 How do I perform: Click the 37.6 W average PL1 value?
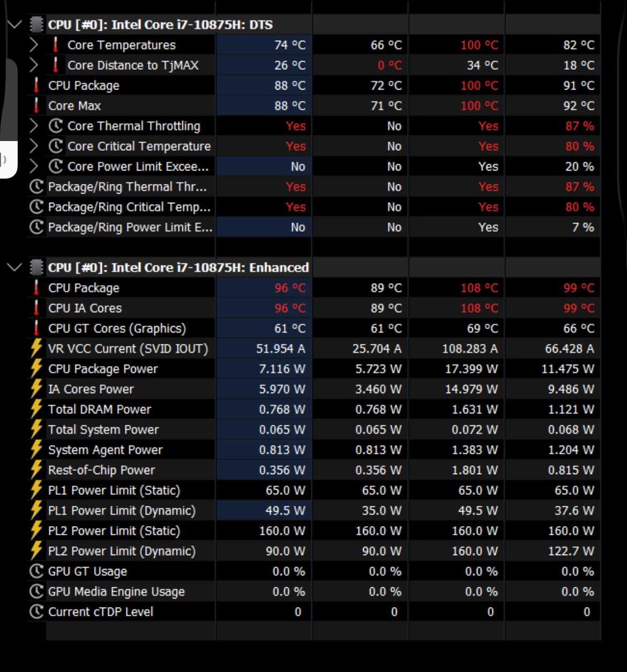pos(574,511)
